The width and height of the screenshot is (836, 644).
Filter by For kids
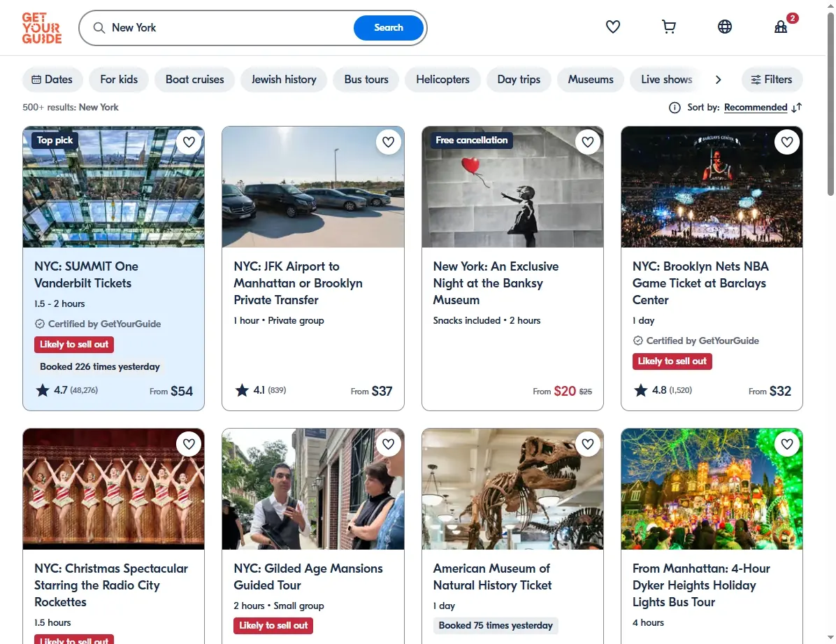[x=119, y=80]
